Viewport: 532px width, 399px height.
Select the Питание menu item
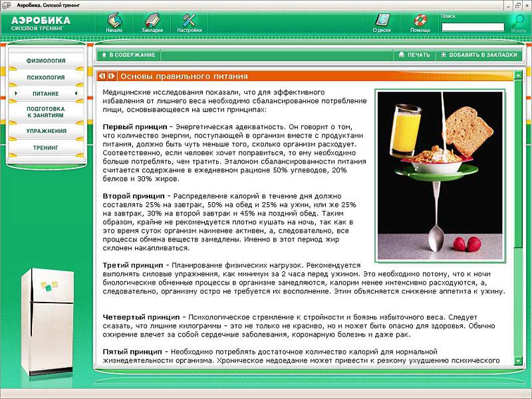click(x=45, y=94)
